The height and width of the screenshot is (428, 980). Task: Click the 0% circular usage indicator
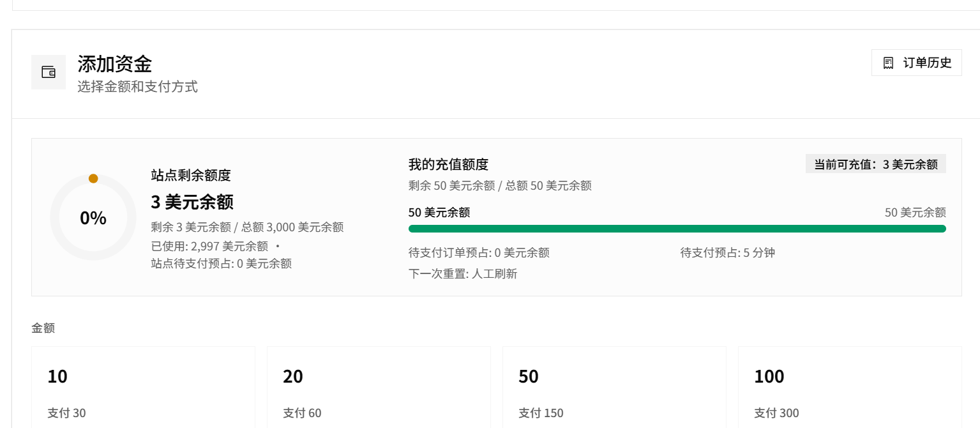(93, 217)
